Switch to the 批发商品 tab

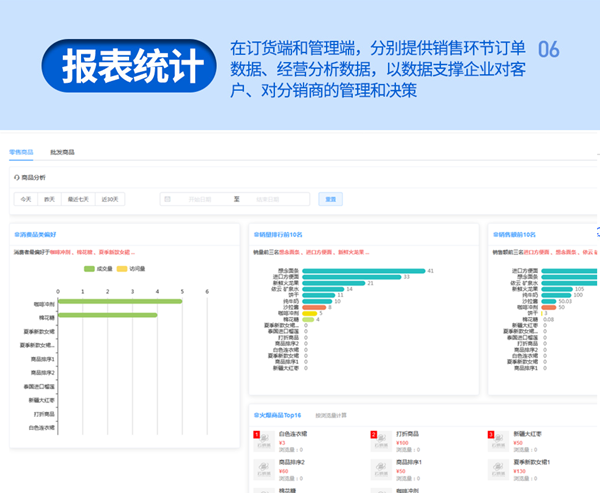pyautogui.click(x=62, y=152)
